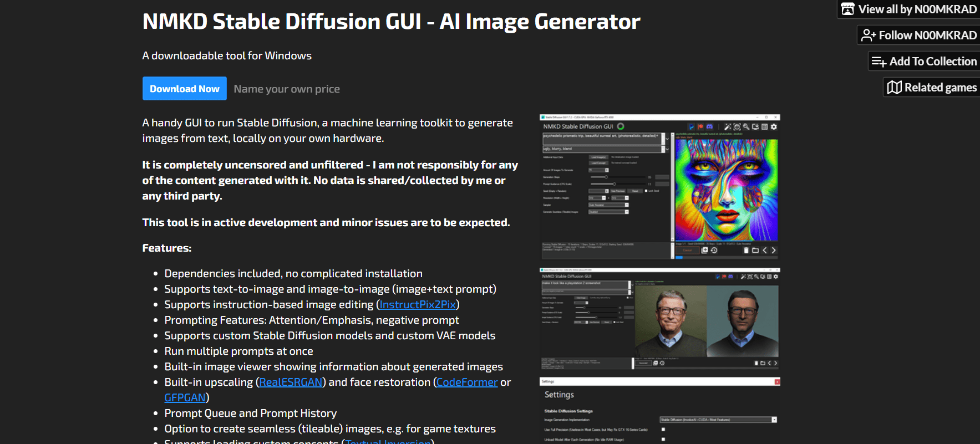
Task: Click the 'Features:' heading
Action: tap(167, 248)
